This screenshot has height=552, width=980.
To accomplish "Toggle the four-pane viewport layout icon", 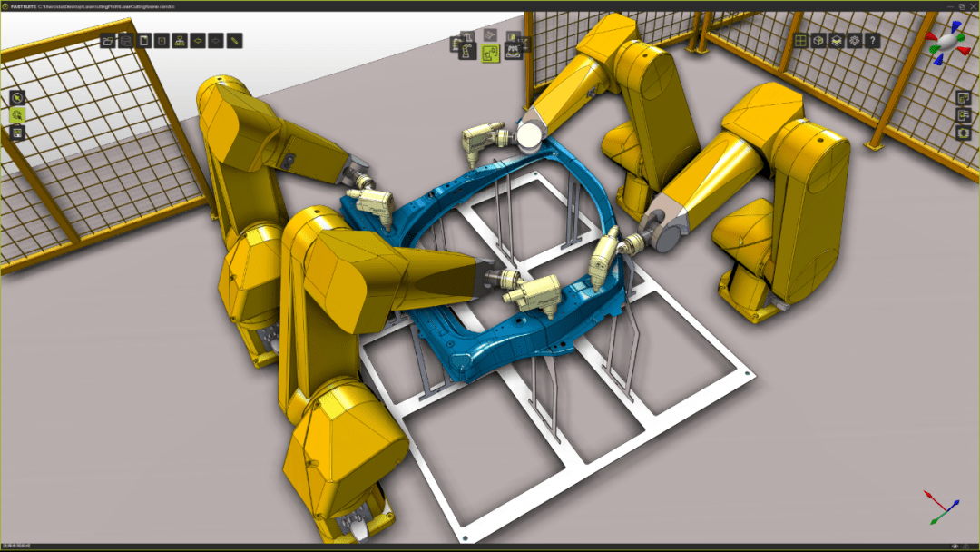I will tap(800, 41).
